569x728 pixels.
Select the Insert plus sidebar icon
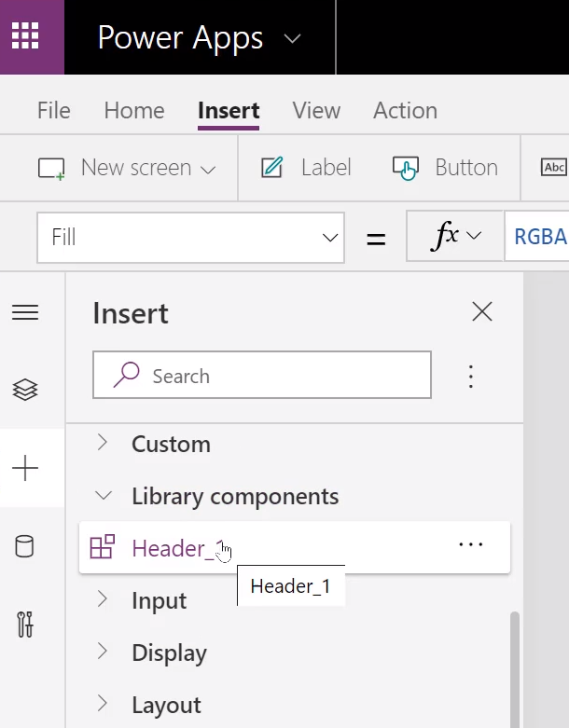tap(25, 468)
